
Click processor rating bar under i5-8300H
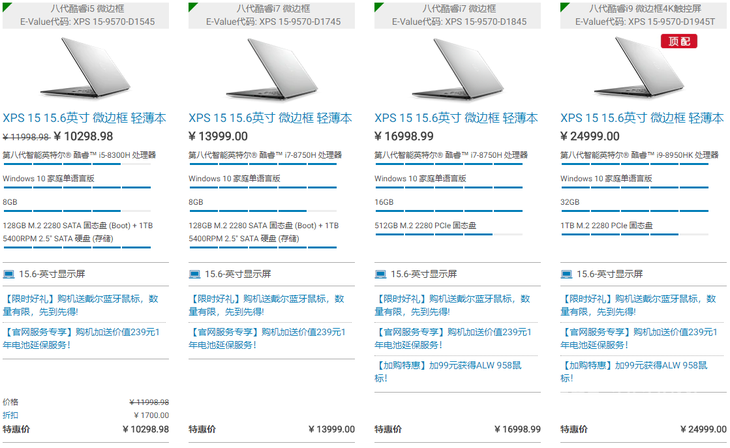[77, 164]
